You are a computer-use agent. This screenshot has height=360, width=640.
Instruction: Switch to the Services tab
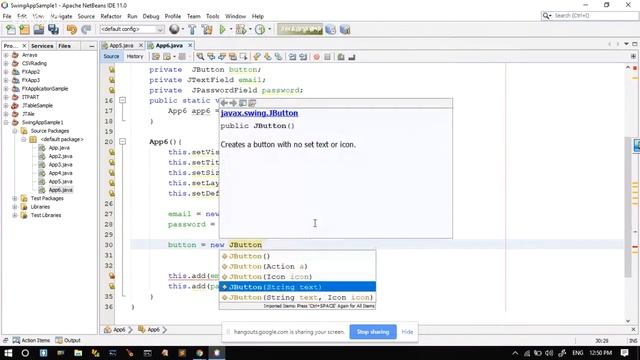(42, 46)
